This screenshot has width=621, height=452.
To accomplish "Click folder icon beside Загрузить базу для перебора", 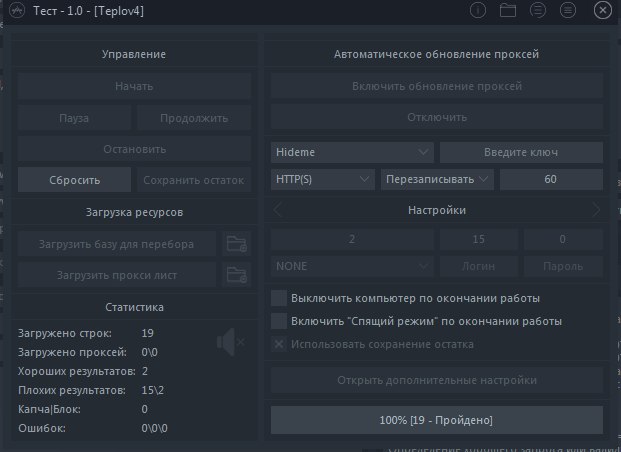I will 236,243.
